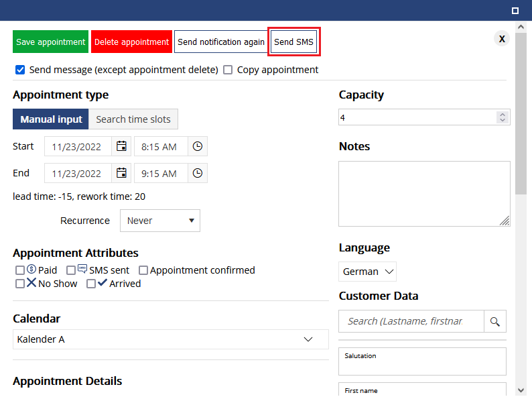Viewport: 532px width, 399px height.
Task: Click the Salutation input field
Action: (422, 361)
